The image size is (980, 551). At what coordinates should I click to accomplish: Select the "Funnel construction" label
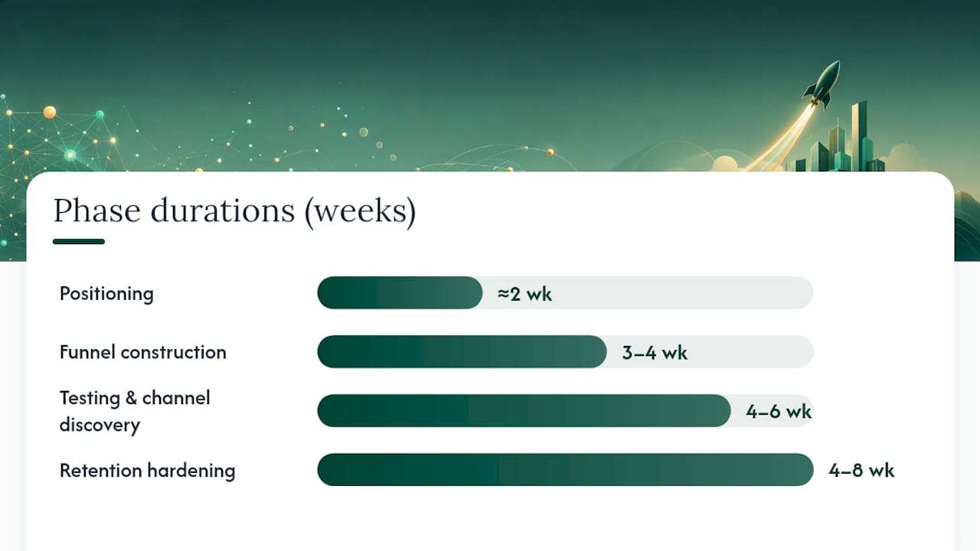143,352
